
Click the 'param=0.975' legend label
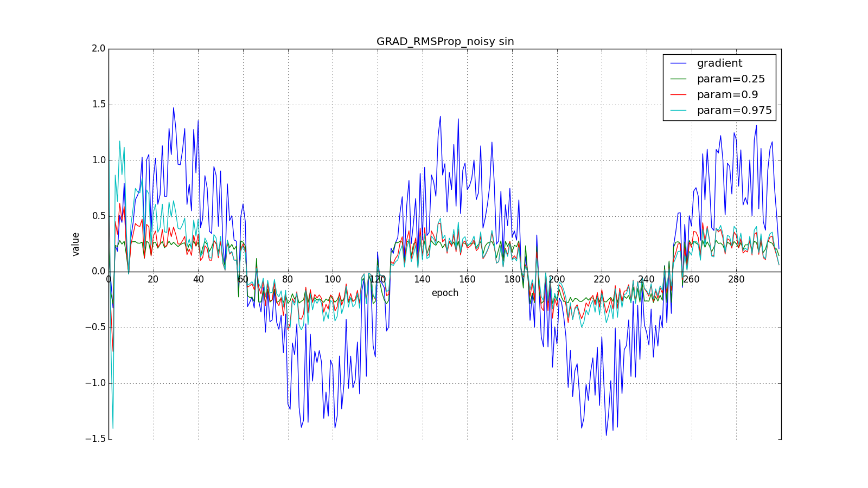[x=735, y=111]
